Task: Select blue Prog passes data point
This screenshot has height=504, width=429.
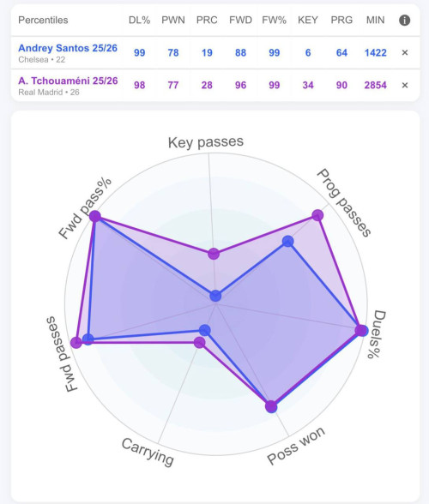Action: tap(288, 241)
